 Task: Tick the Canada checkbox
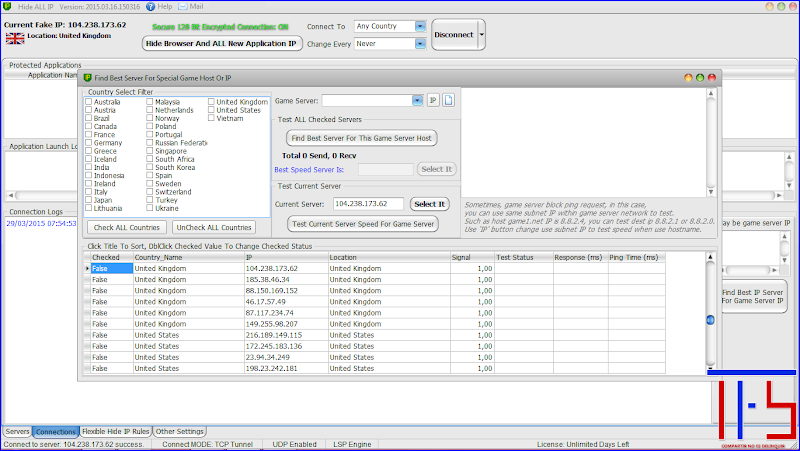pyautogui.click(x=89, y=126)
